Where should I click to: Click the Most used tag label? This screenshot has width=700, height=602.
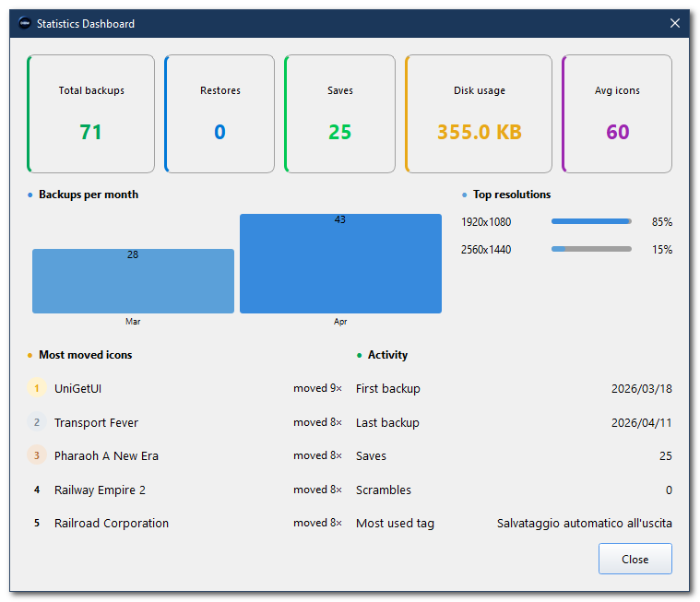click(x=395, y=524)
